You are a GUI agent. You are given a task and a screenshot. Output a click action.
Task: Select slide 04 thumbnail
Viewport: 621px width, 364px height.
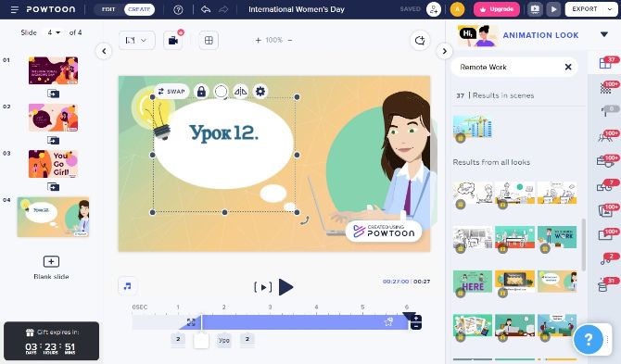(x=53, y=218)
